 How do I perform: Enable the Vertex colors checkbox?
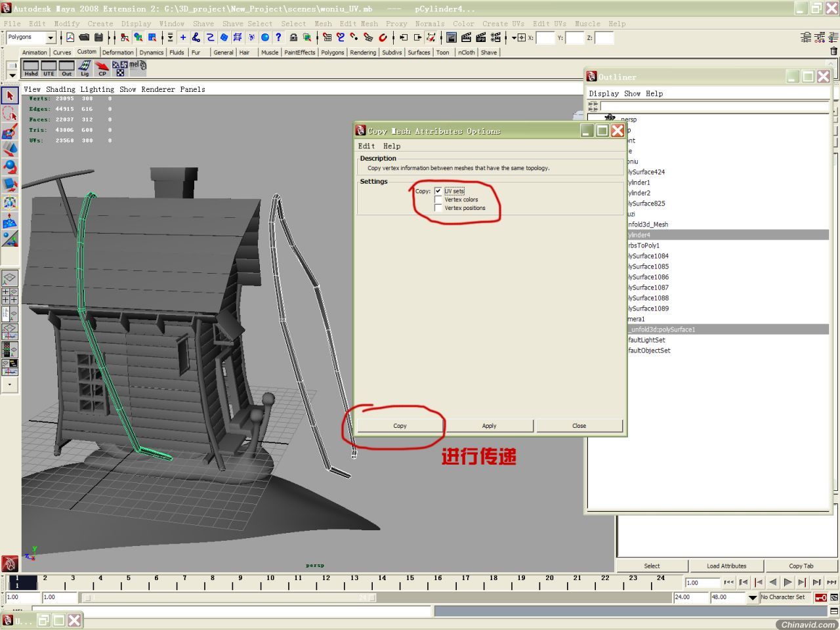[438, 199]
